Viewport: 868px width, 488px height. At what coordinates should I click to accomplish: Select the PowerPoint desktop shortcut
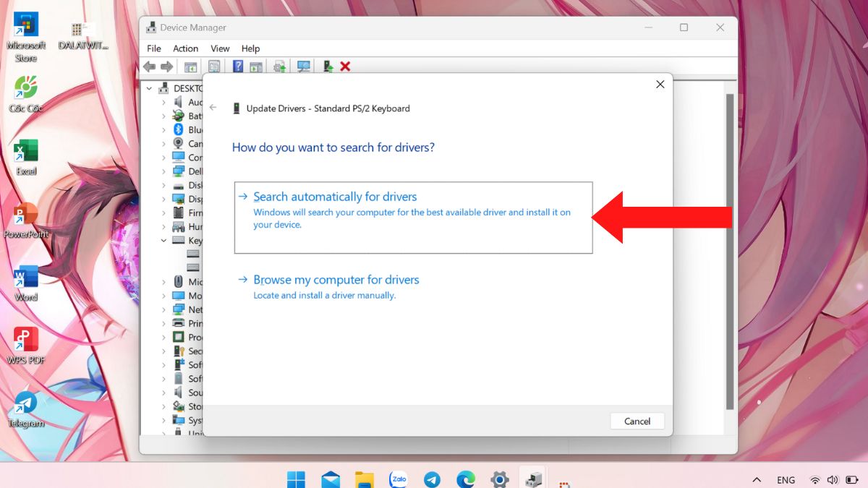26,221
